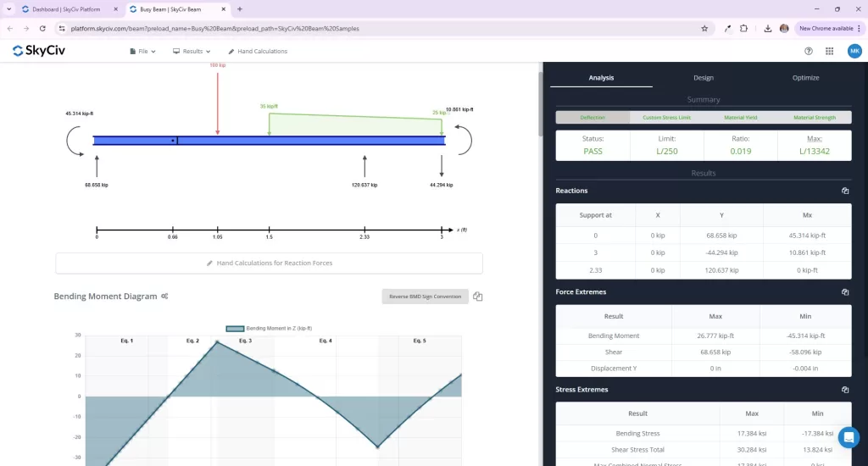Open the browser extensions puzzle icon
Image resolution: width=868 pixels, height=466 pixels.
click(x=743, y=28)
